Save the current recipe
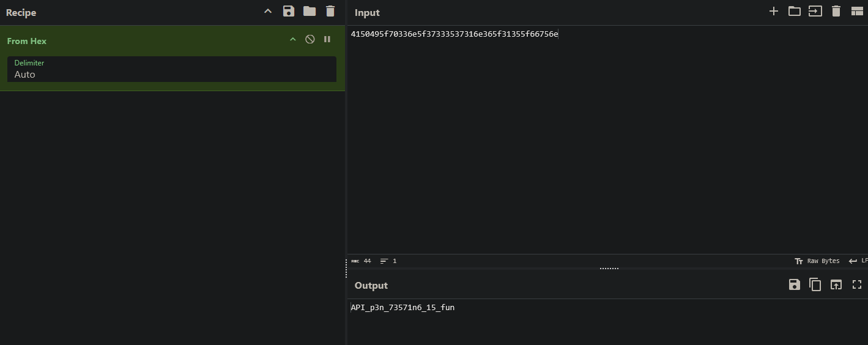 click(x=289, y=11)
